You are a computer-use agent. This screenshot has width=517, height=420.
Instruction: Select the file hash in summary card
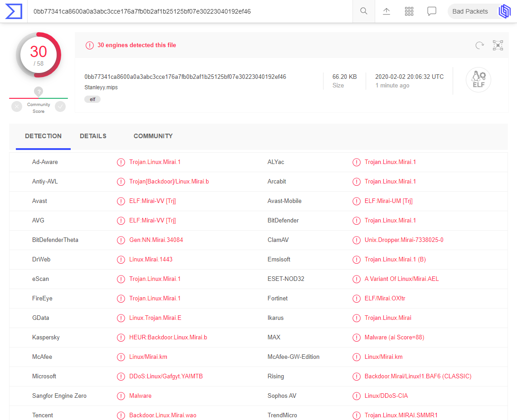(185, 77)
